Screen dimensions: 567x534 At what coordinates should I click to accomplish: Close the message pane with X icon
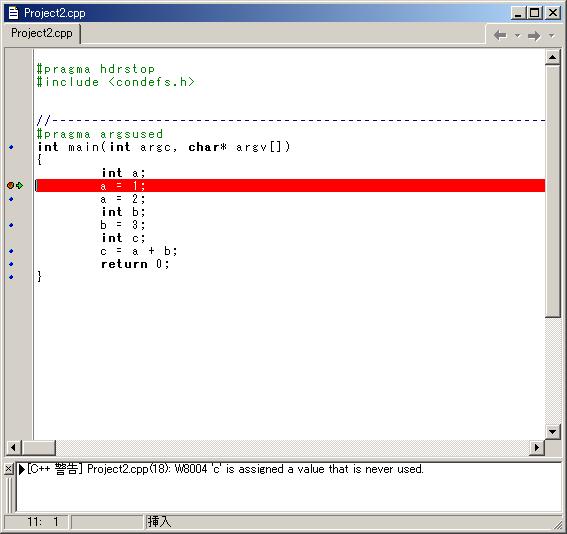(9, 469)
